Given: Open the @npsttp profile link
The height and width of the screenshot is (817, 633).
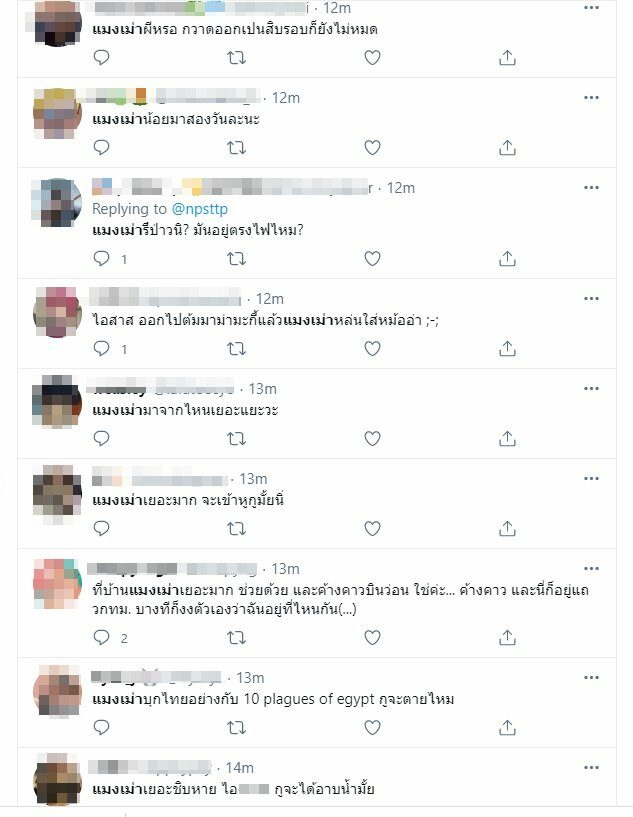Looking at the screenshot, I should [200, 209].
